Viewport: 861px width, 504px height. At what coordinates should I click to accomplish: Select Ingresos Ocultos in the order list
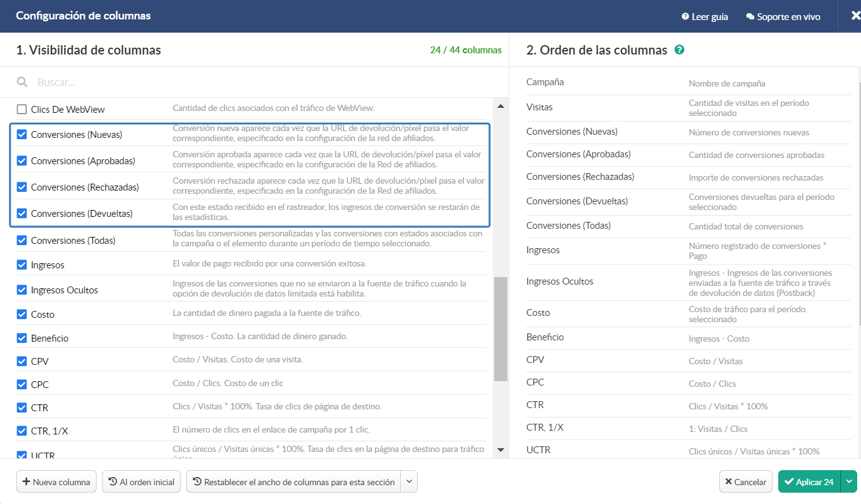click(689, 281)
